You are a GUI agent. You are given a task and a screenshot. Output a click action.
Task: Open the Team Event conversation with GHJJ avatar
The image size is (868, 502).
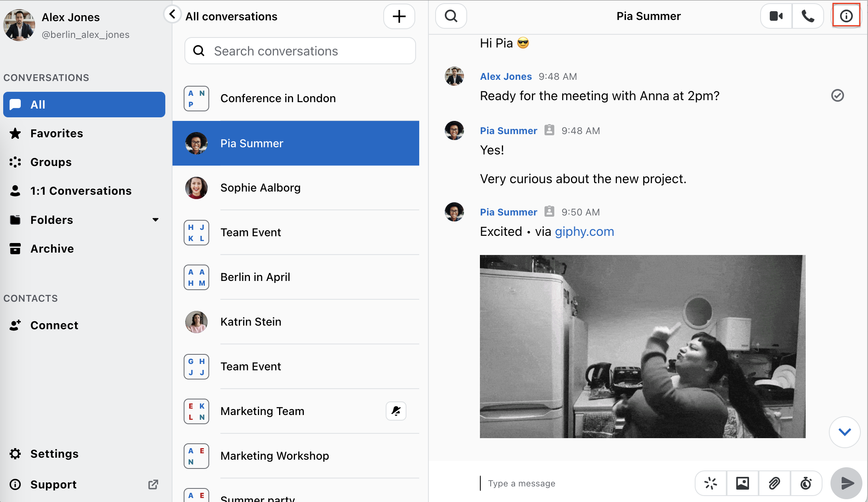296,366
